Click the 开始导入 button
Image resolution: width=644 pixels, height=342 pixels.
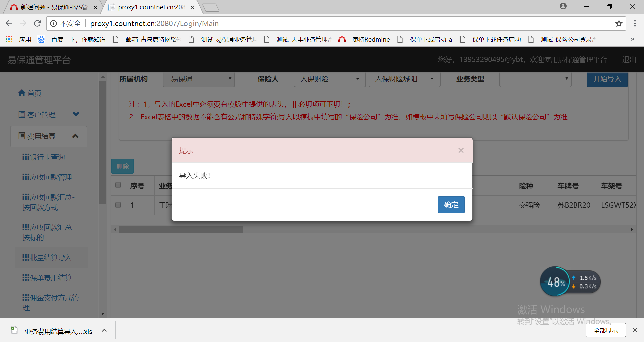607,79
